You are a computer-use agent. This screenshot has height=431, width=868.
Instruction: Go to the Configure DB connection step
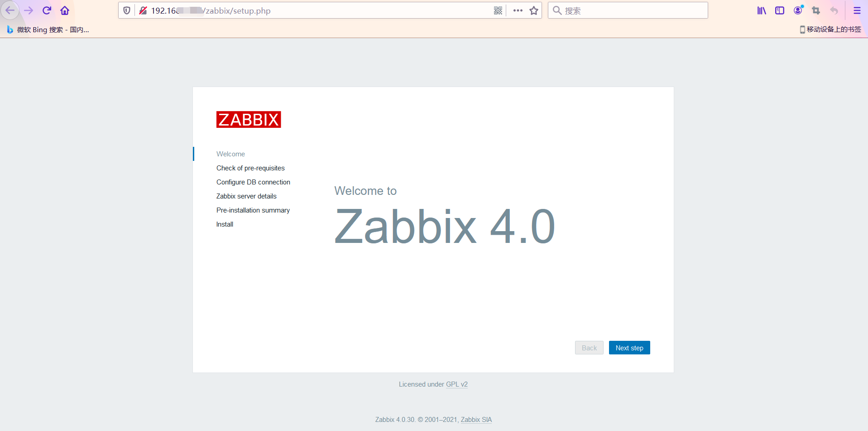(253, 182)
